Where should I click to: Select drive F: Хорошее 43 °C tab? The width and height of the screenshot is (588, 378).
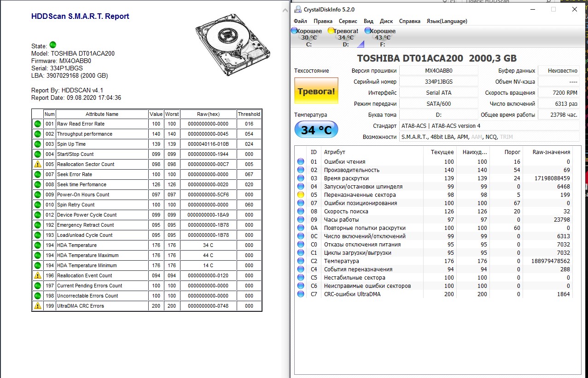(x=382, y=37)
